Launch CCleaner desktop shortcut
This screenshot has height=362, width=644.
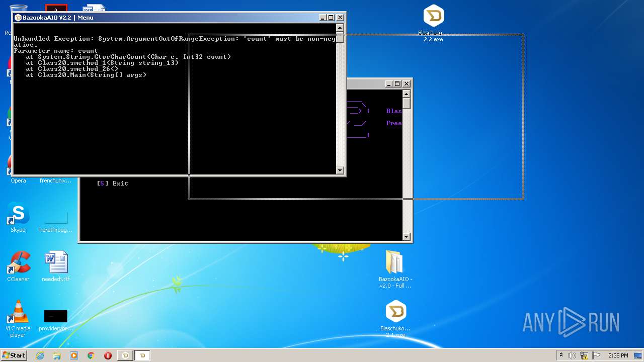pos(18,266)
